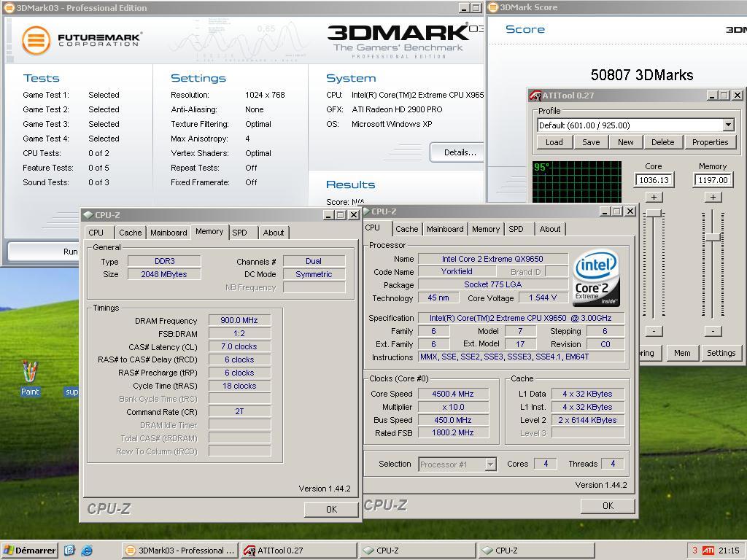Click the ATITool title bar icon
The width and height of the screenshot is (747, 560).
click(535, 96)
